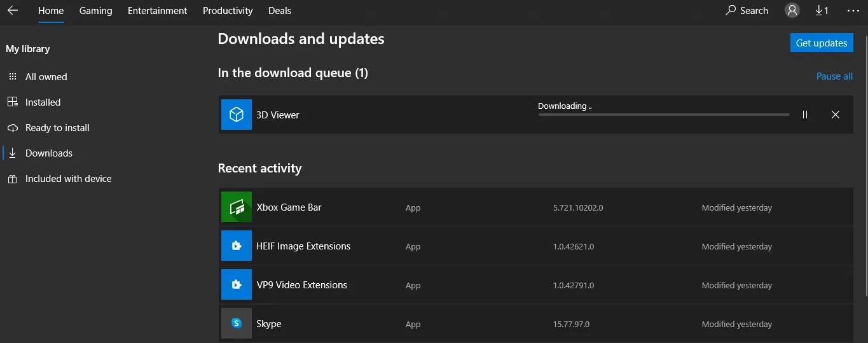Go to the Productivity tab
Viewport: 868px width, 343px height.
coord(228,11)
